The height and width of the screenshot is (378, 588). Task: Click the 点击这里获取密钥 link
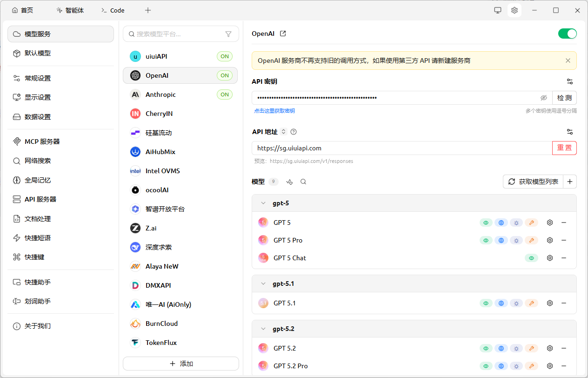(x=274, y=111)
